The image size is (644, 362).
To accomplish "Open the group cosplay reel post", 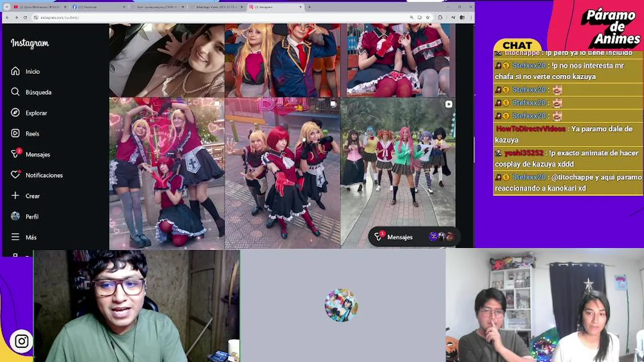I will 398,173.
